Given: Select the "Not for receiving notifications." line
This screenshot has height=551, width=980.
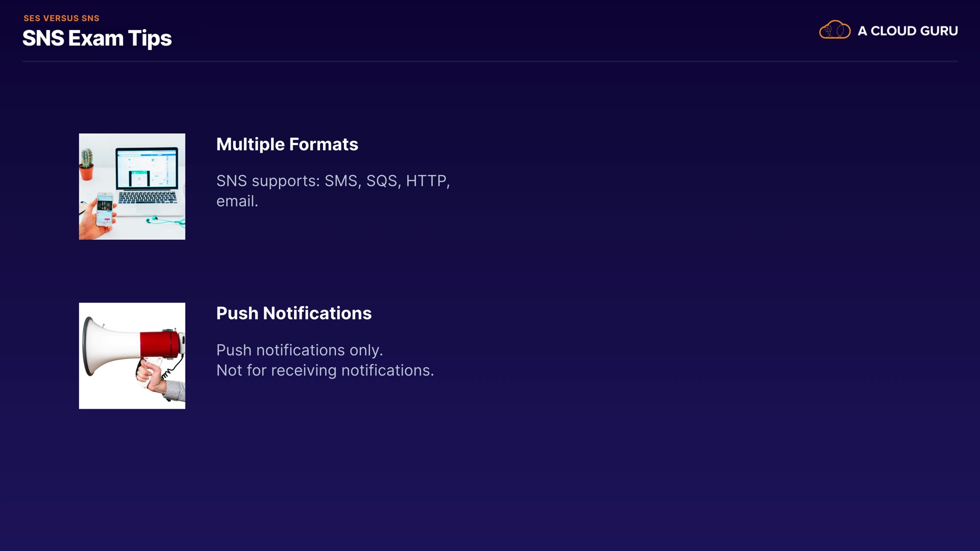Looking at the screenshot, I should [325, 370].
